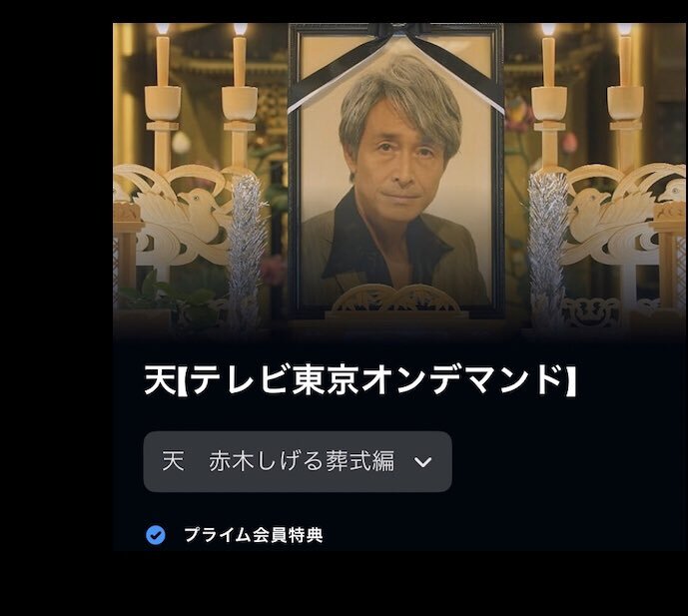Open the 天 赤木しげる葬式編 season dropdown
688x616 pixels.
(x=298, y=461)
